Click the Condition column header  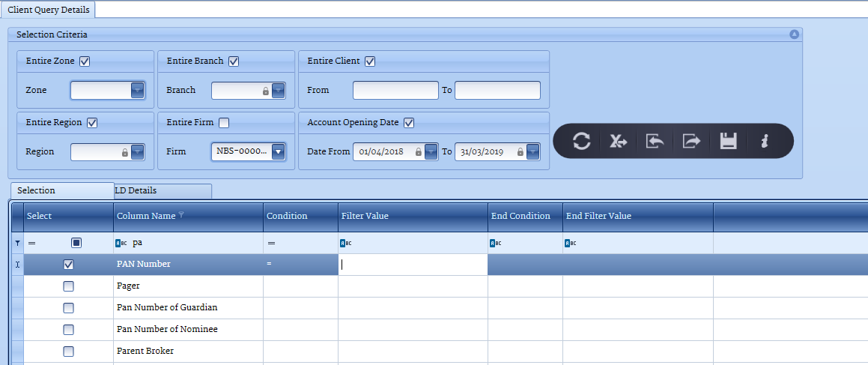pyautogui.click(x=288, y=216)
